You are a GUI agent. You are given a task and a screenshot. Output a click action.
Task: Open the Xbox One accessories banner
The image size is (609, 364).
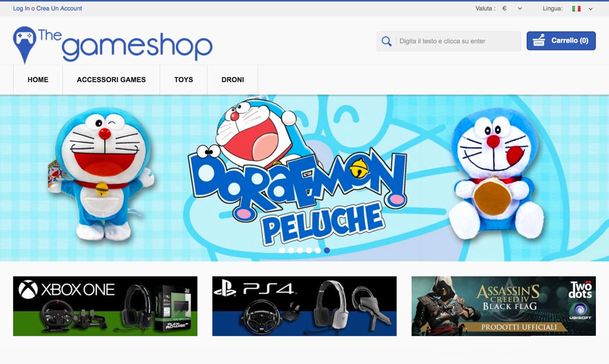(x=105, y=306)
